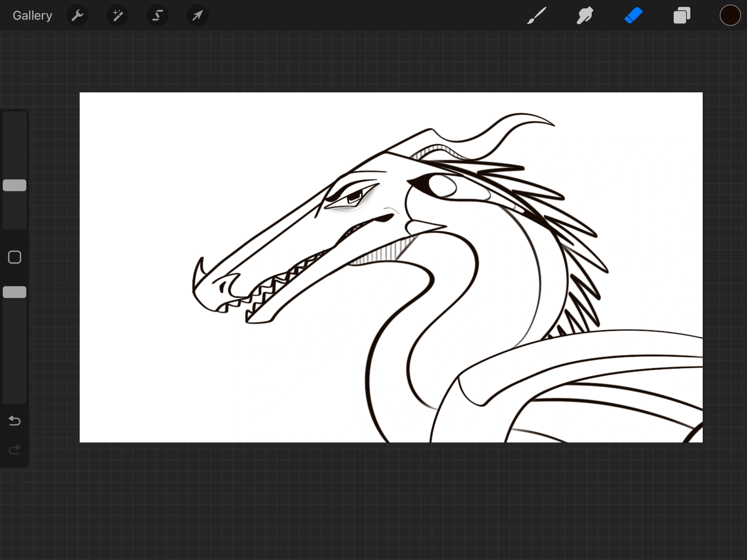Screen dimensions: 747x560
Task: Open the Layers panel
Action: [681, 15]
